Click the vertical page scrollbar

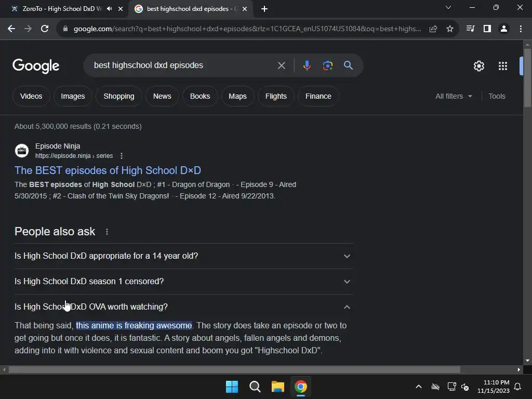pos(527,78)
